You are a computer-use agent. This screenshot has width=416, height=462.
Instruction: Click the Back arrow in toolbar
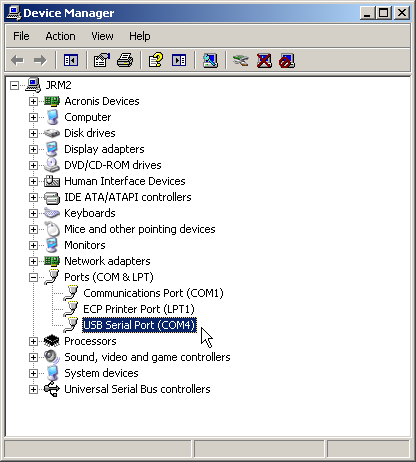coord(17,60)
